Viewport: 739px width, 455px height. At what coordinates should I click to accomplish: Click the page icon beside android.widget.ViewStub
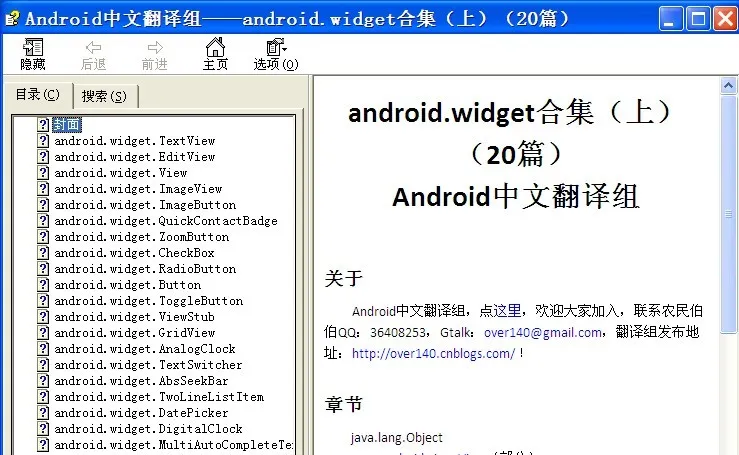[43, 317]
